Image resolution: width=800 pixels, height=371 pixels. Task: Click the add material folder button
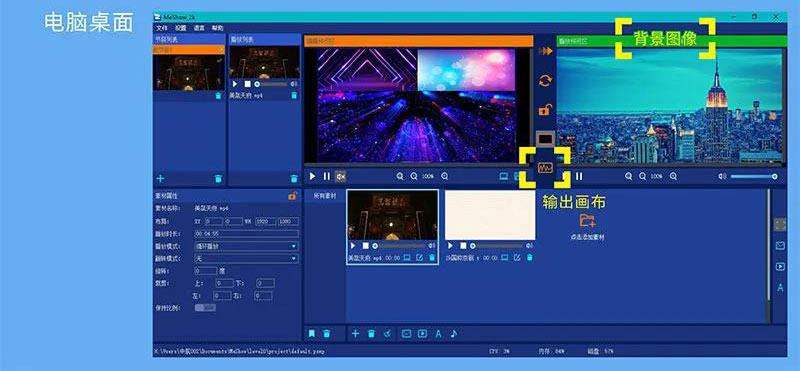[x=587, y=221]
